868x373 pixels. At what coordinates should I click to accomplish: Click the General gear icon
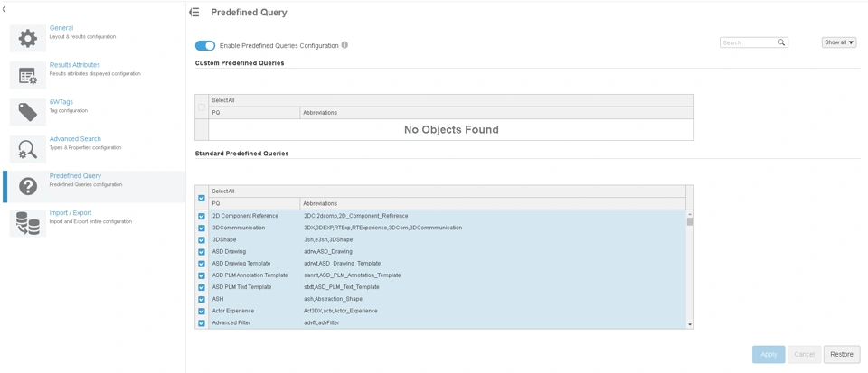[28, 38]
